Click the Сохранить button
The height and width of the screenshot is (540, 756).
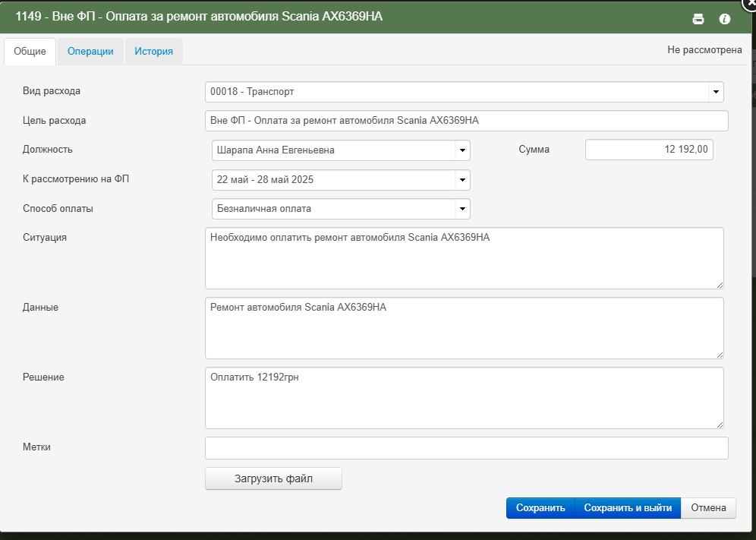(x=540, y=507)
